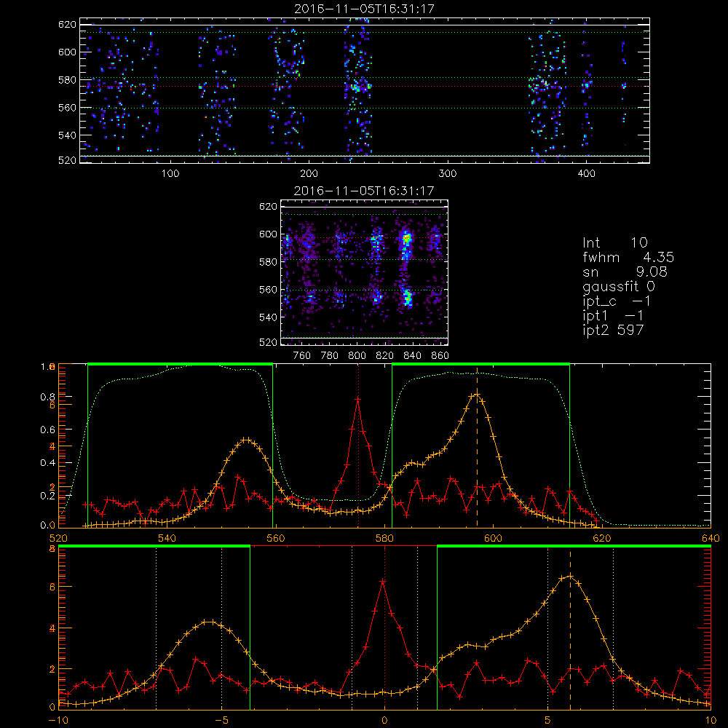Click the 'gaussfit 0' line
The height and width of the screenshot is (728, 728).
click(619, 287)
